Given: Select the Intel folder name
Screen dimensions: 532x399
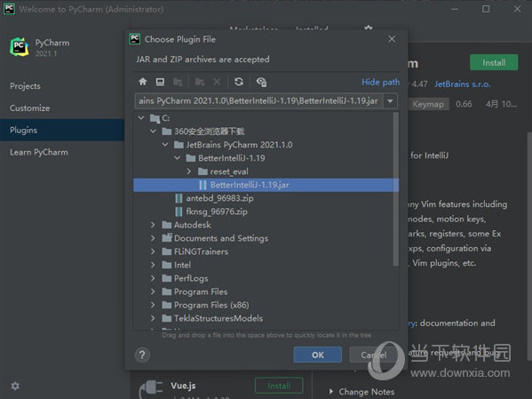Looking at the screenshot, I should coord(182,265).
